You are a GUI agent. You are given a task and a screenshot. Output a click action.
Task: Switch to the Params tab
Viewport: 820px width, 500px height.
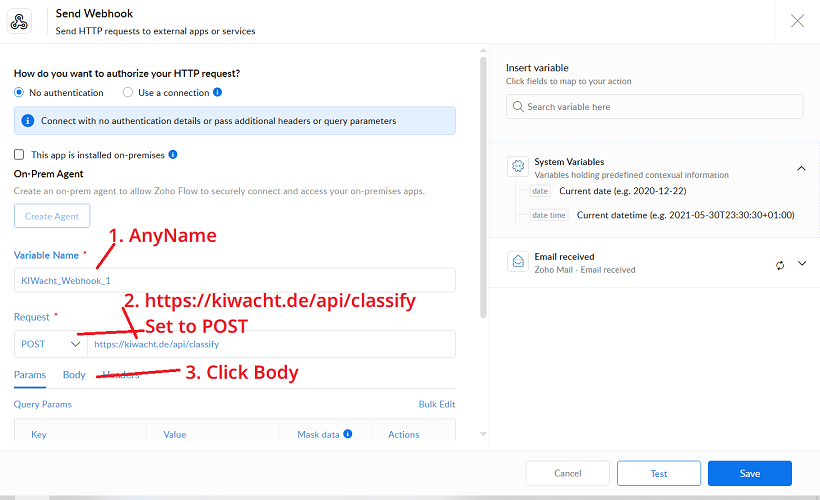click(30, 375)
